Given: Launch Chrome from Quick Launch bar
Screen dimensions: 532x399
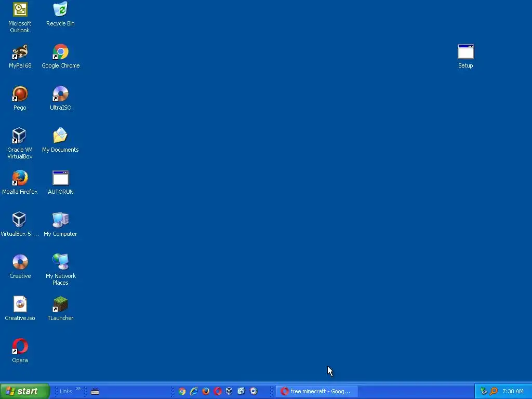Looking at the screenshot, I should pos(182,391).
